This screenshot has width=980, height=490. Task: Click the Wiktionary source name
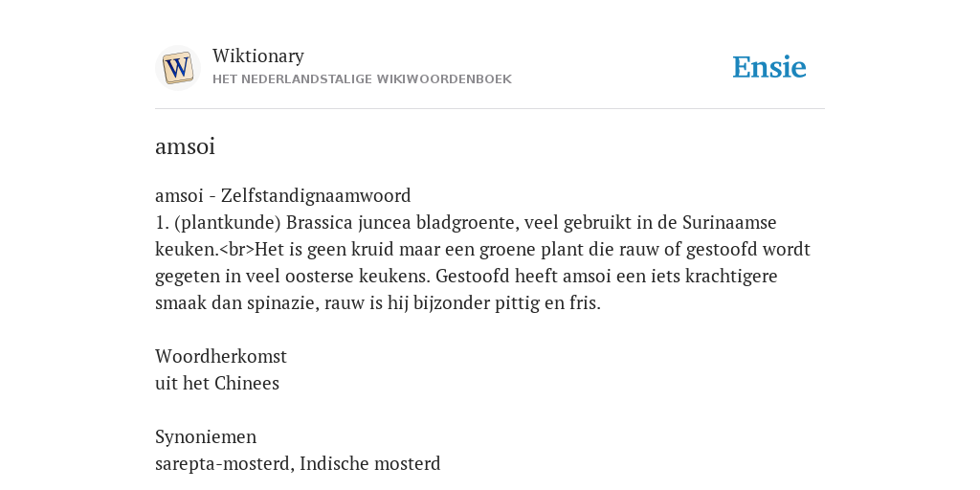[258, 56]
